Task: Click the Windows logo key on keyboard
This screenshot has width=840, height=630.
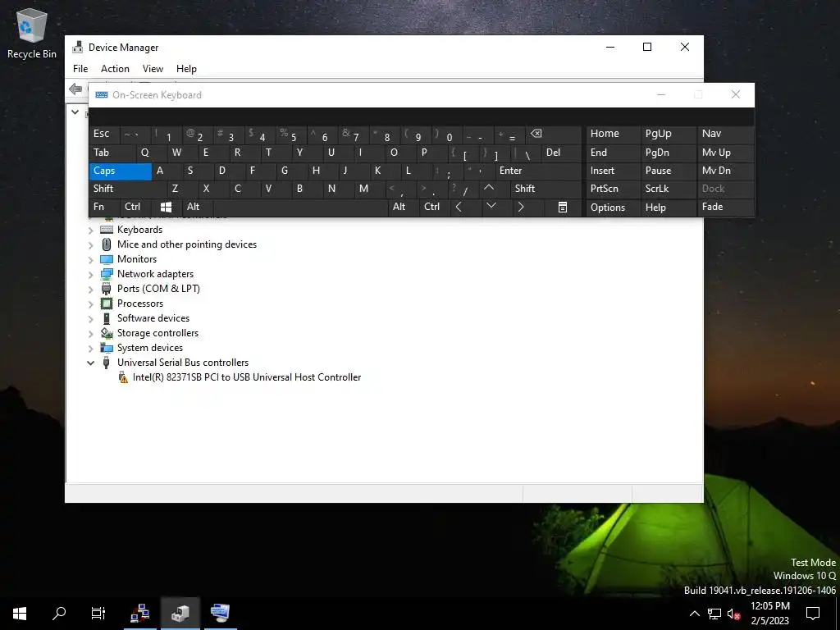Action: point(166,207)
